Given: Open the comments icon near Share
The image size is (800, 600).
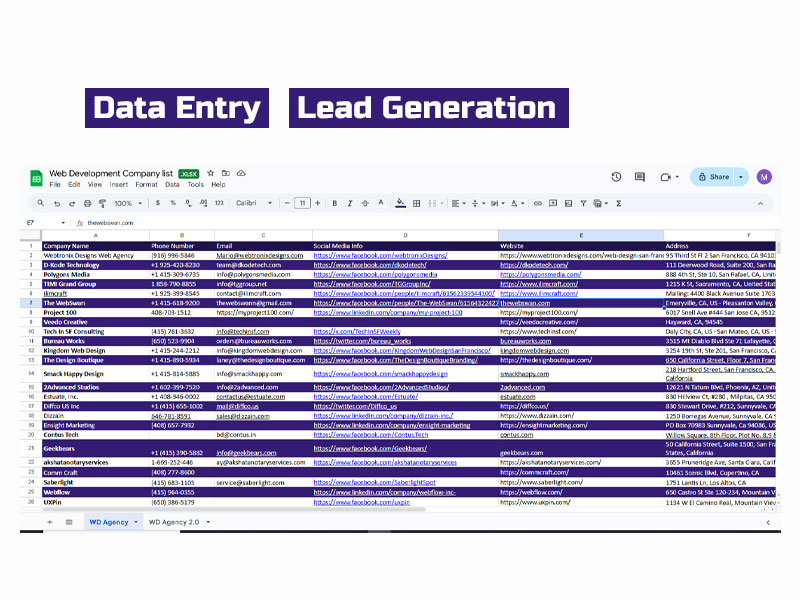Looking at the screenshot, I should (x=640, y=177).
